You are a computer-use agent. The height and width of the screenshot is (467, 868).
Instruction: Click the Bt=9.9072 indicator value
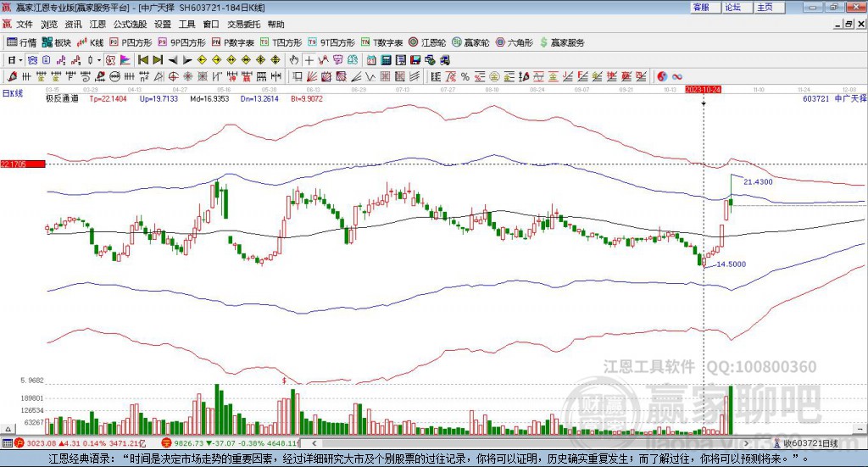307,98
